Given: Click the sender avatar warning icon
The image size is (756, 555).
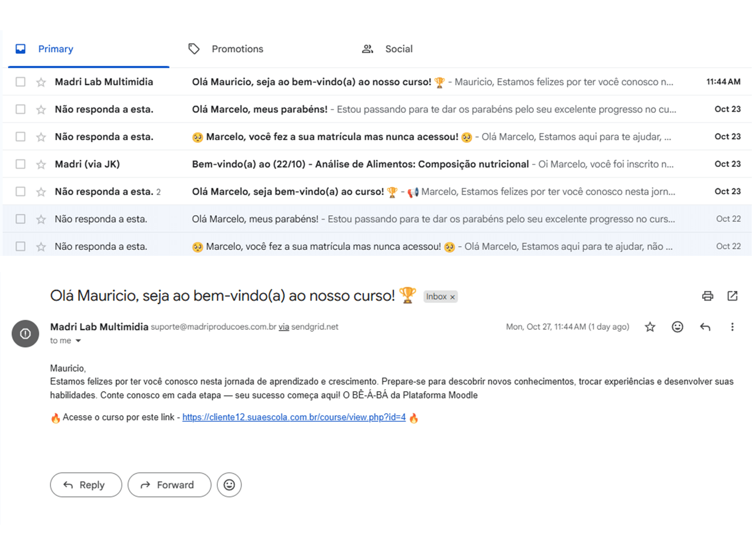Looking at the screenshot, I should (x=25, y=334).
